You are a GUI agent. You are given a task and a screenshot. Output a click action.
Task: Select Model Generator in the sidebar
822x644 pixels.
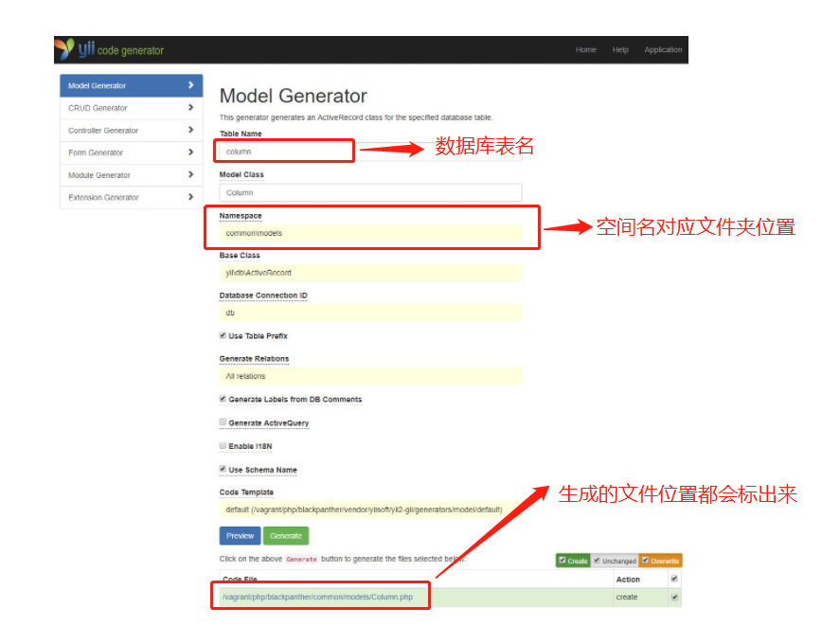[x=132, y=85]
